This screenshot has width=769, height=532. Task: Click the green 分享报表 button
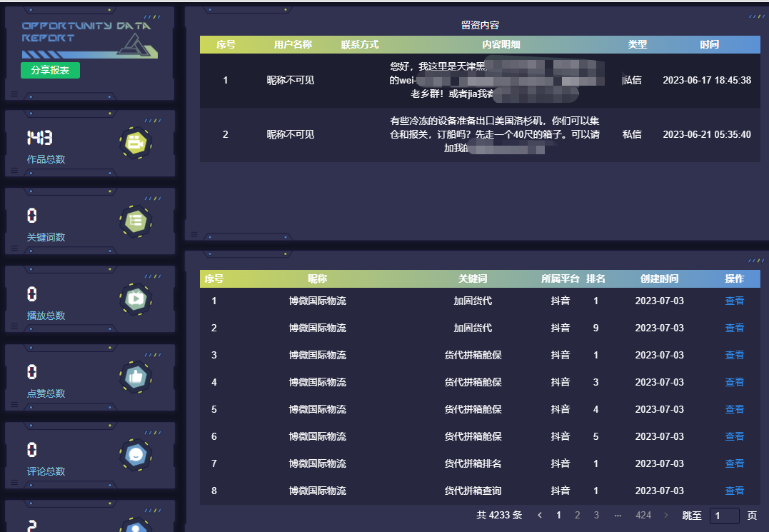50,70
